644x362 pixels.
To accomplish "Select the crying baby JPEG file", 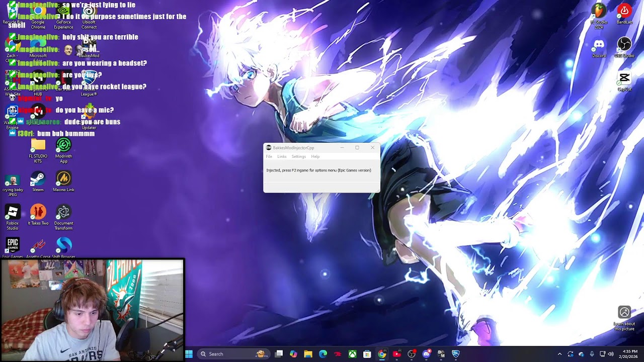I will 13,185.
